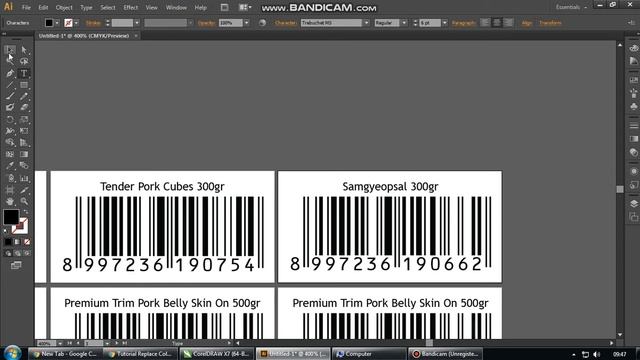Open stroke color dropdown in control bar
The image size is (640, 360).
76,23
